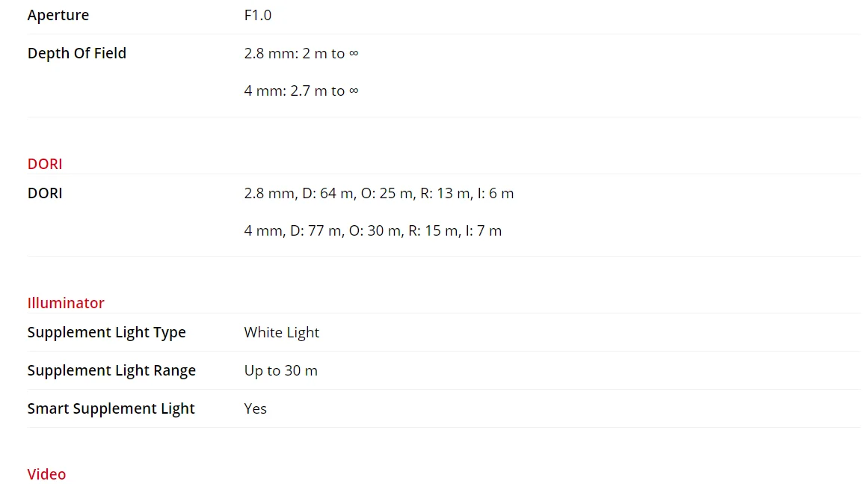This screenshot has width=868, height=484.
Task: Click the Supplement Light Range label
Action: click(112, 370)
